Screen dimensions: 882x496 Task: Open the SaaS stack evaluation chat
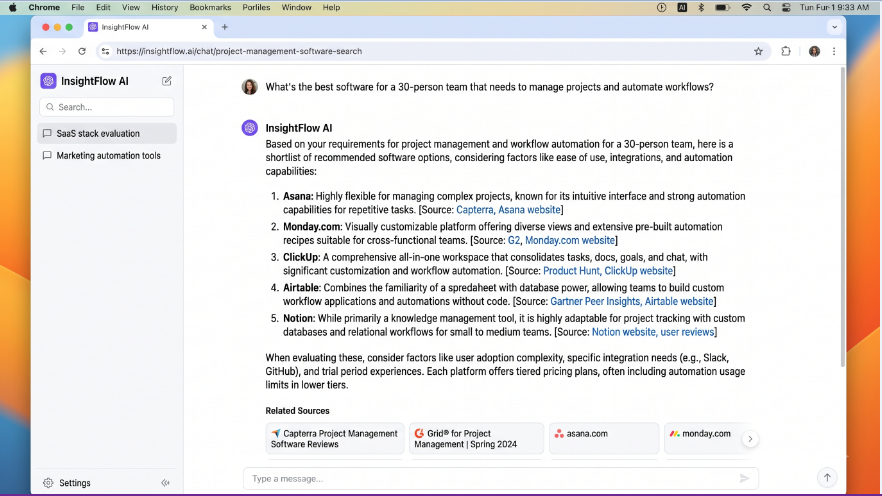107,133
